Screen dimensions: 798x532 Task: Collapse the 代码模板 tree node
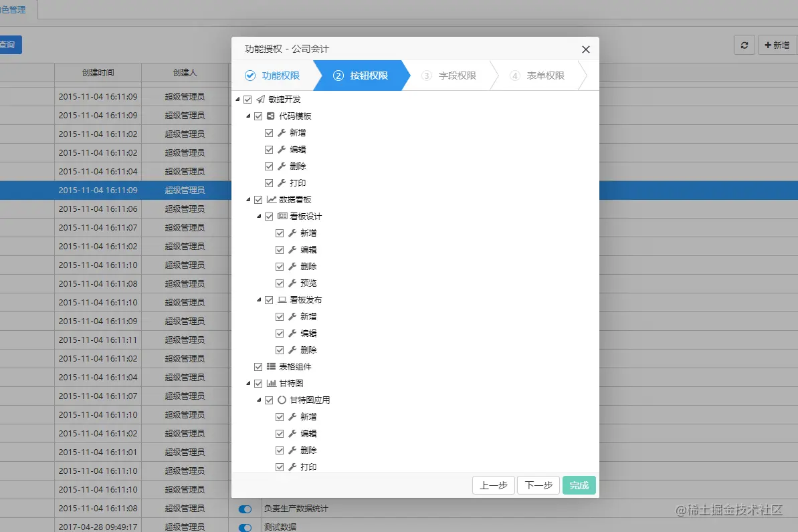(x=248, y=116)
